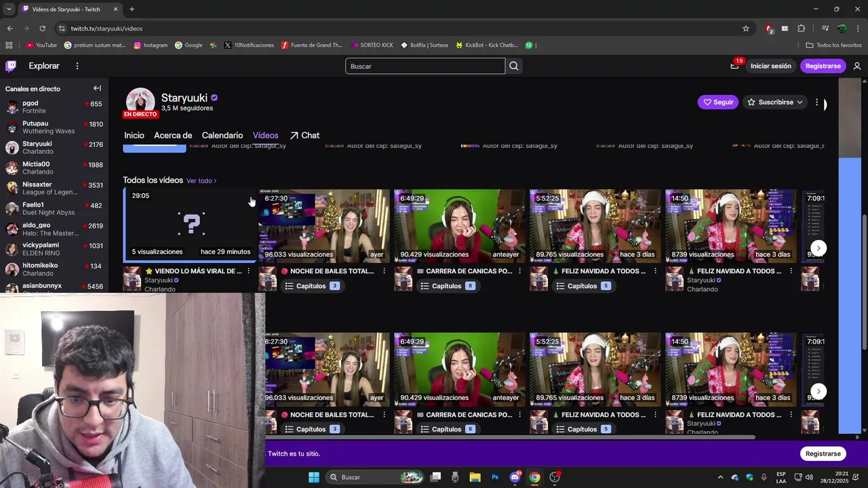Open aldo_geo Halo channel in sidebar
Viewport: 868px width, 488px height.
[x=54, y=229]
